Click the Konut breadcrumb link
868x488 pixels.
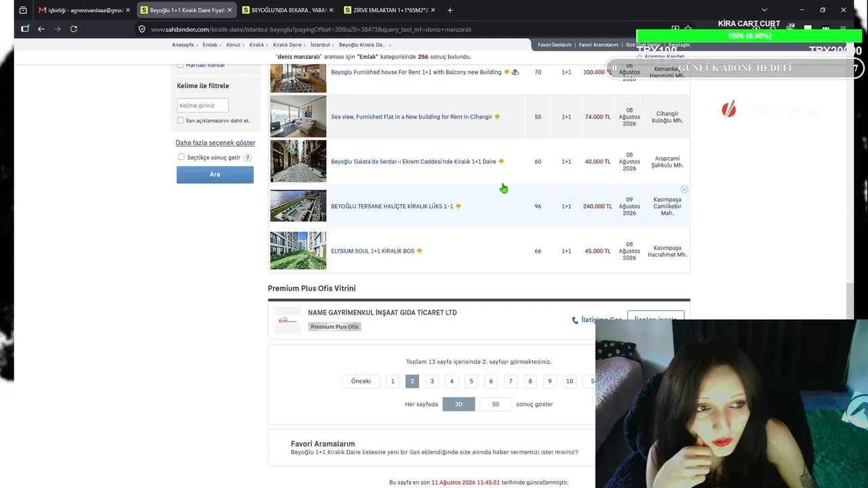[233, 45]
